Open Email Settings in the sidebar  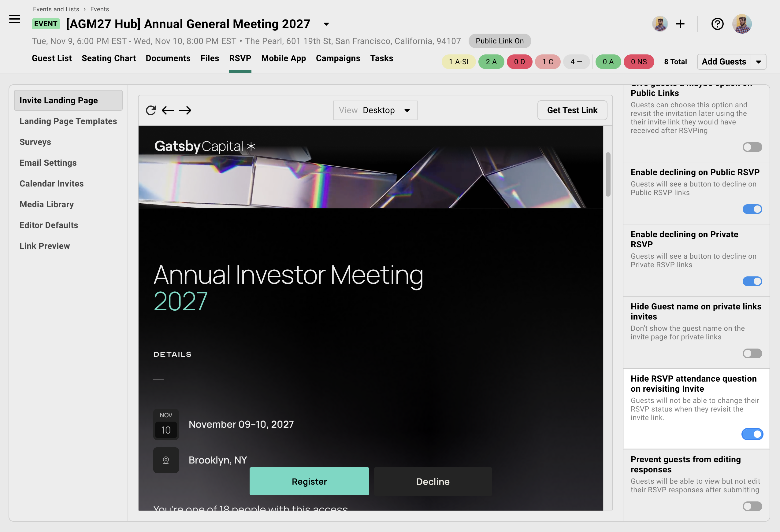48,163
